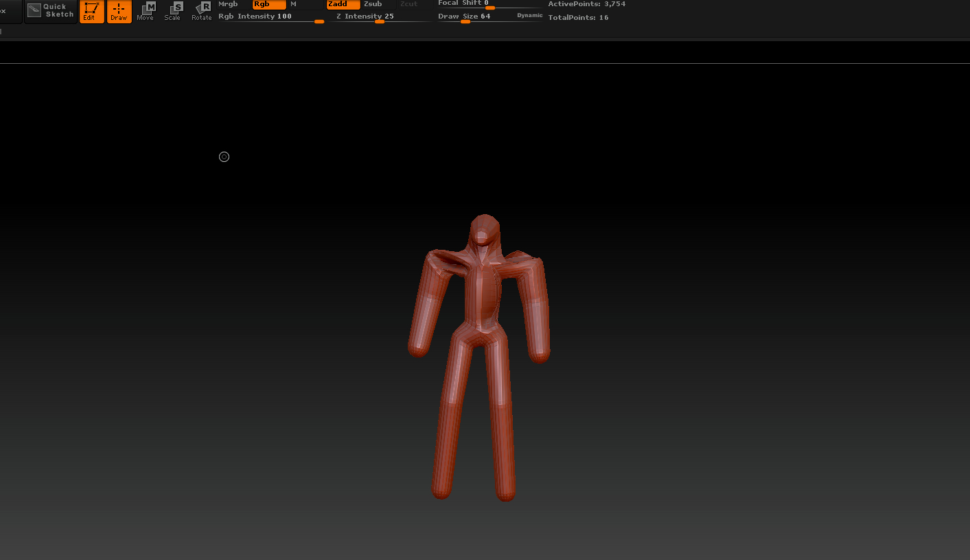Image resolution: width=970 pixels, height=560 pixels.
Task: Click the Quick Sketch button
Action: [51, 11]
